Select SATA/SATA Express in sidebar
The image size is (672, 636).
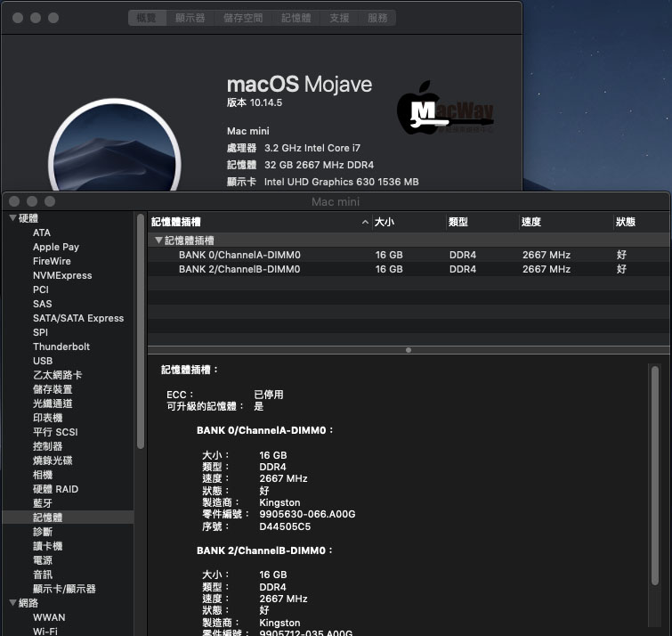point(78,318)
